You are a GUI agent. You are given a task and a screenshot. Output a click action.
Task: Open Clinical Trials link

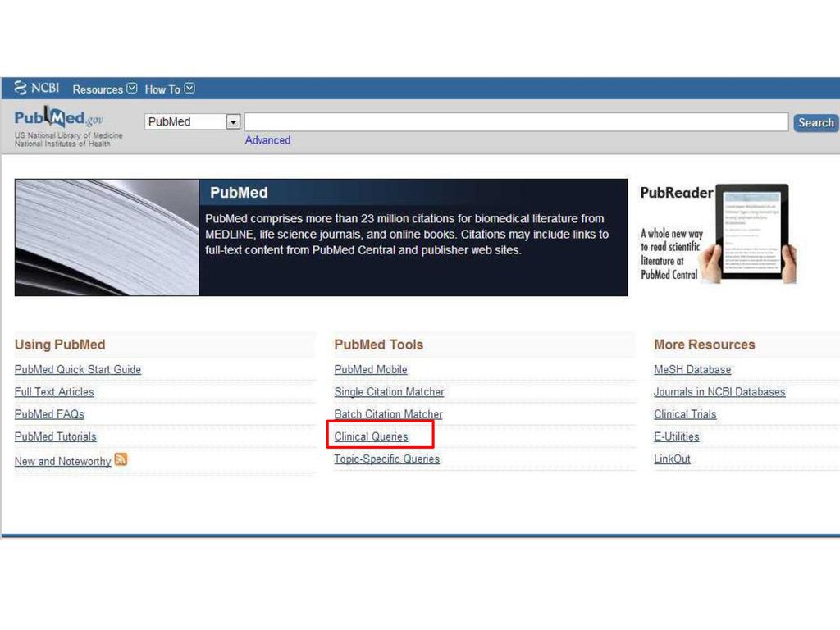pos(685,414)
